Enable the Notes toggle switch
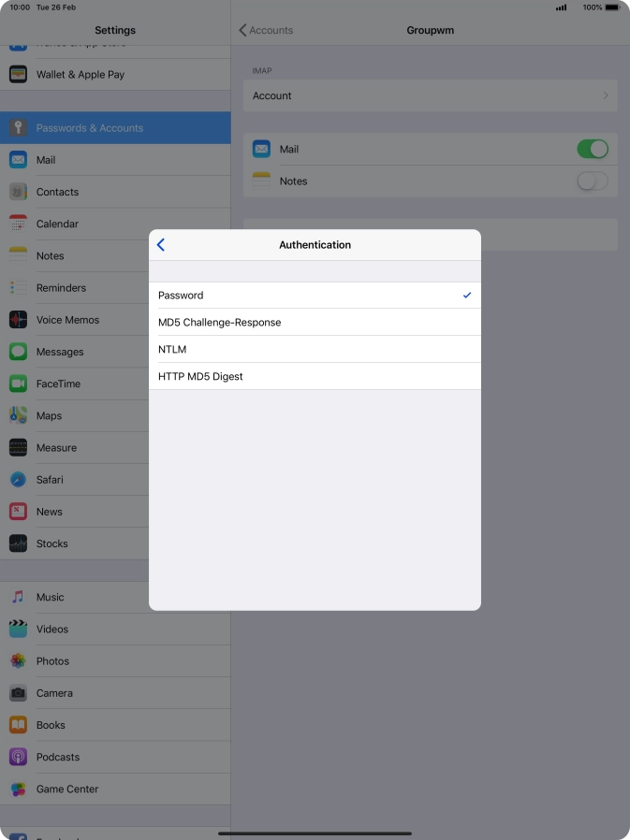The width and height of the screenshot is (630, 840). click(592, 181)
